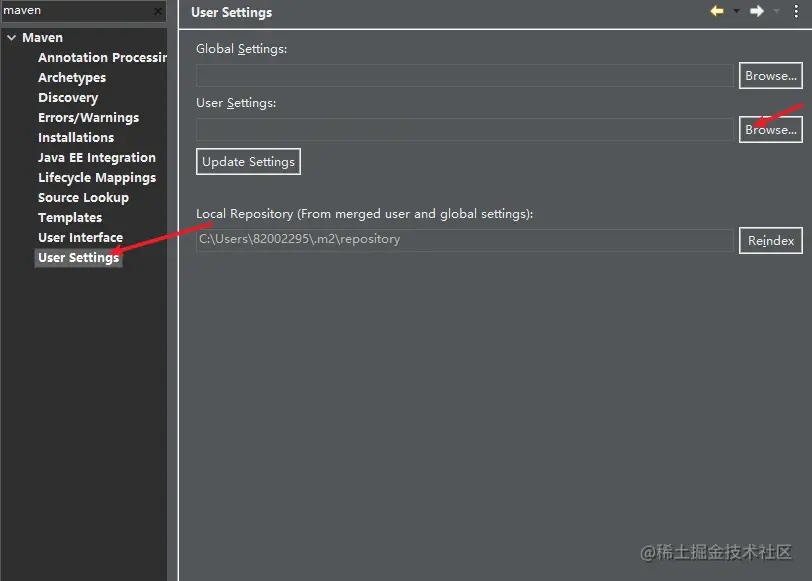Viewport: 812px width, 581px height.
Task: Click the Global Settings path field
Action: [465, 76]
